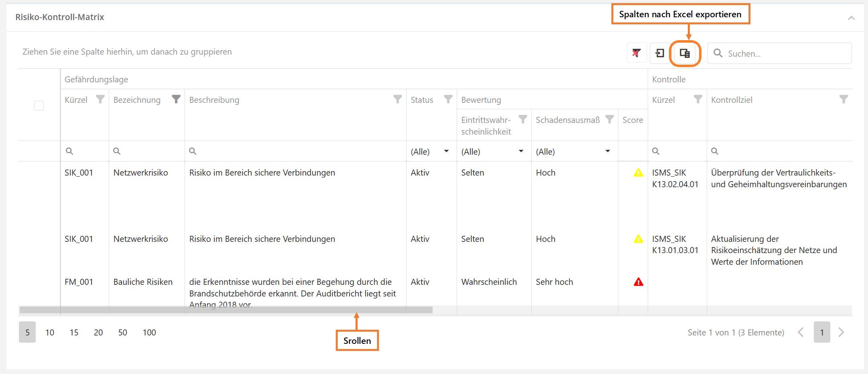Open filter for Beschreibung column
Viewport: 868px width, 374px height.
(397, 99)
